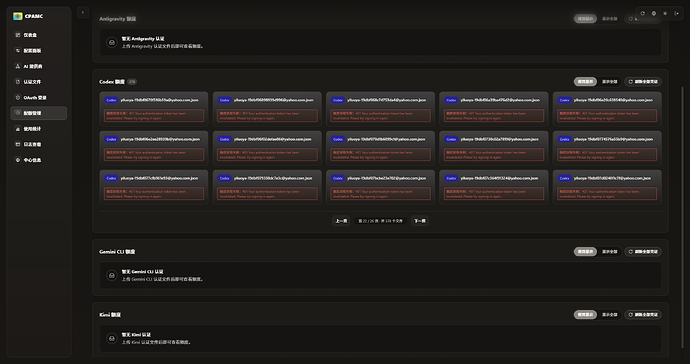The image size is (690, 364).
Task: Click the Codex section title
Action: coord(112,81)
